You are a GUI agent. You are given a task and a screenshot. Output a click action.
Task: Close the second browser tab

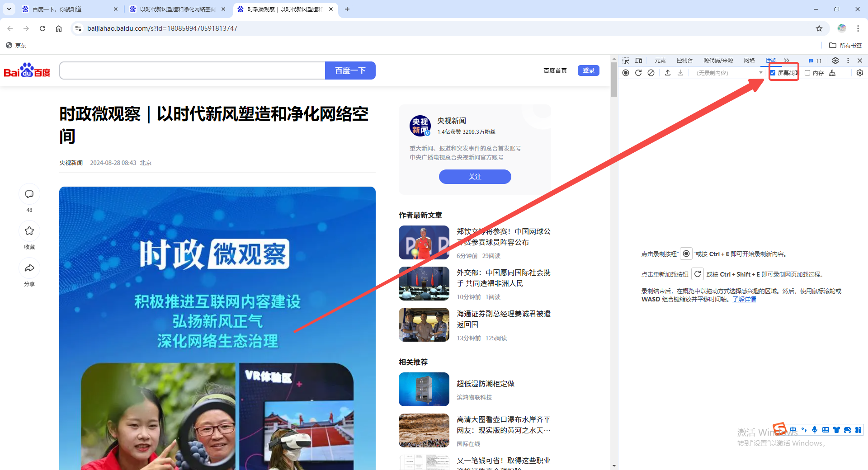click(223, 9)
